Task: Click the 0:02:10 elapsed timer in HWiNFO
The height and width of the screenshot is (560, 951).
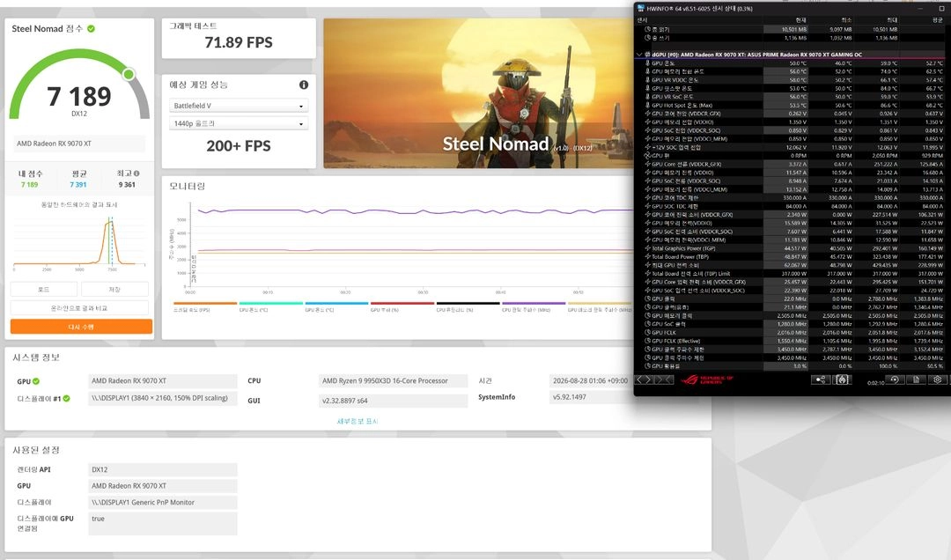Action: coord(875,382)
